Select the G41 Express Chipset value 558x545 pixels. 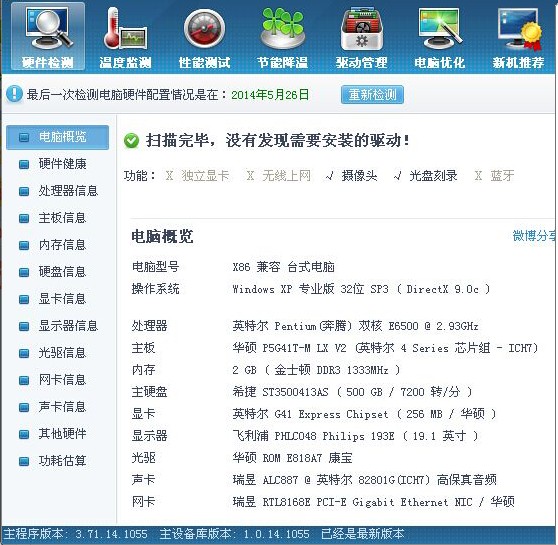[x=364, y=414]
